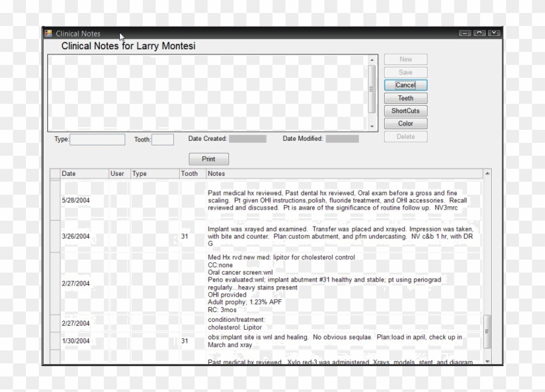Print the clinical notes
Viewport: 545px width, 392px height.
point(208,158)
